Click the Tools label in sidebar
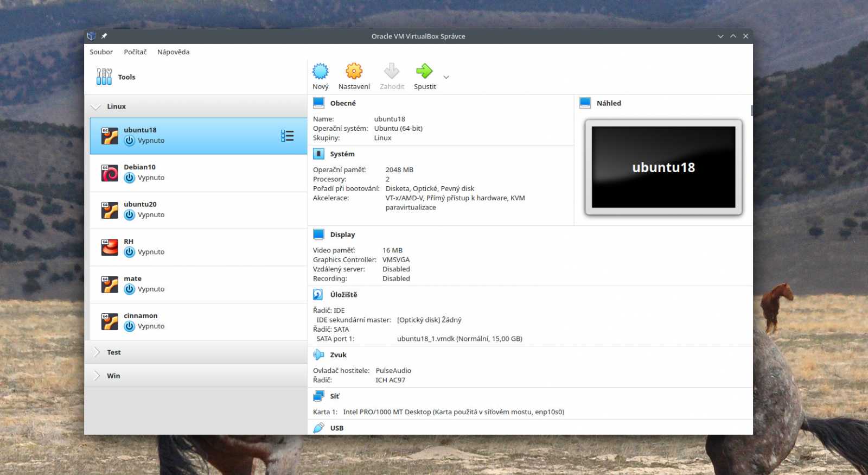The image size is (868, 475). click(126, 77)
